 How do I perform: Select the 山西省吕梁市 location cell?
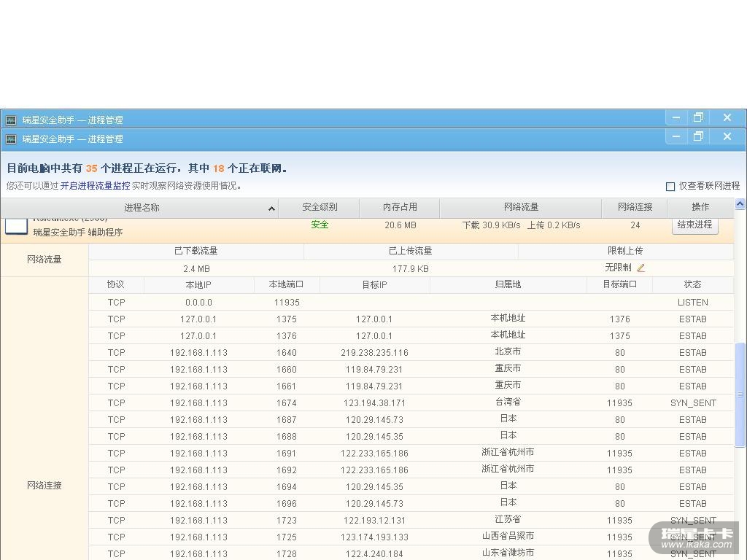click(x=508, y=536)
